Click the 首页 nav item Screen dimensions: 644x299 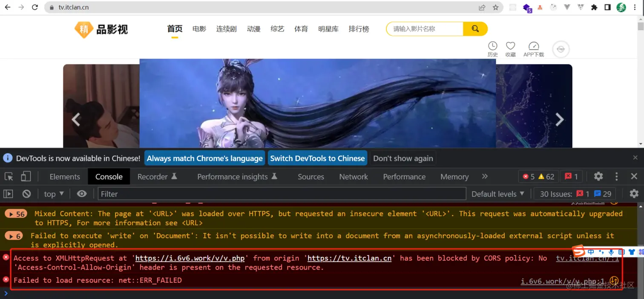[175, 29]
